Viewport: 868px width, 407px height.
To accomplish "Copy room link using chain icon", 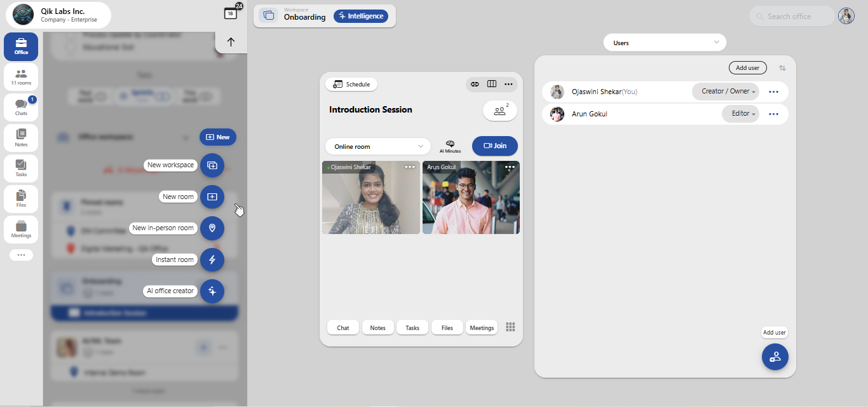I will 475,84.
